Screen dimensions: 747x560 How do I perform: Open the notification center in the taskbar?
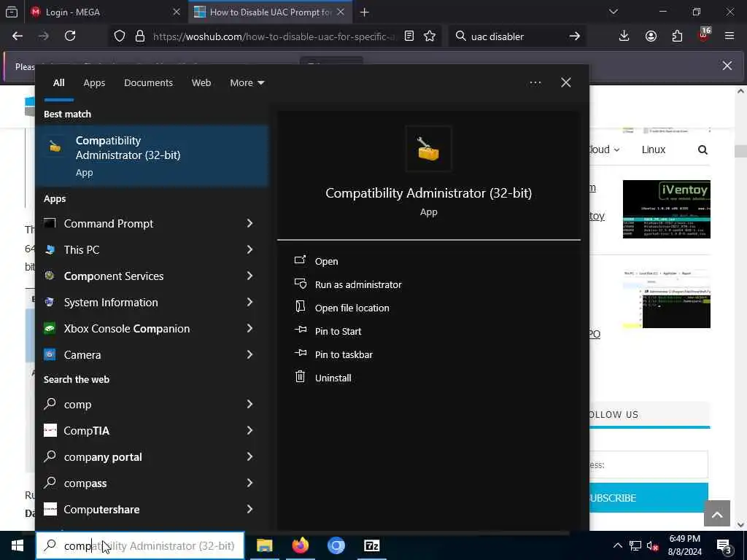coord(724,545)
